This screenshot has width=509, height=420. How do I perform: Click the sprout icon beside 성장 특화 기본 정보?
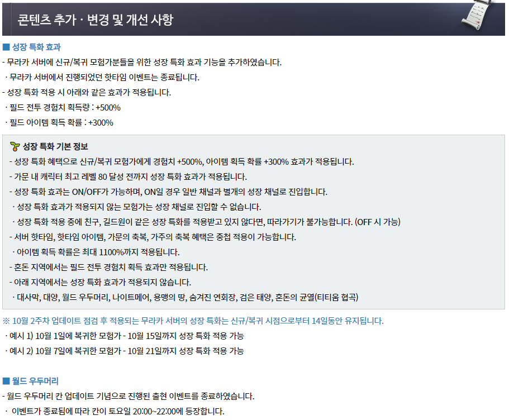point(15,146)
